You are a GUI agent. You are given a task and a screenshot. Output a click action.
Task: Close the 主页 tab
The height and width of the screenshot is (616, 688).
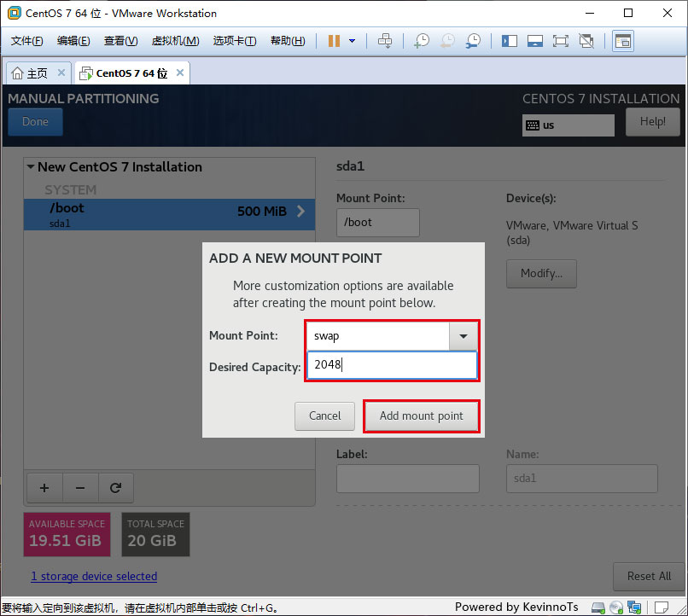point(61,73)
